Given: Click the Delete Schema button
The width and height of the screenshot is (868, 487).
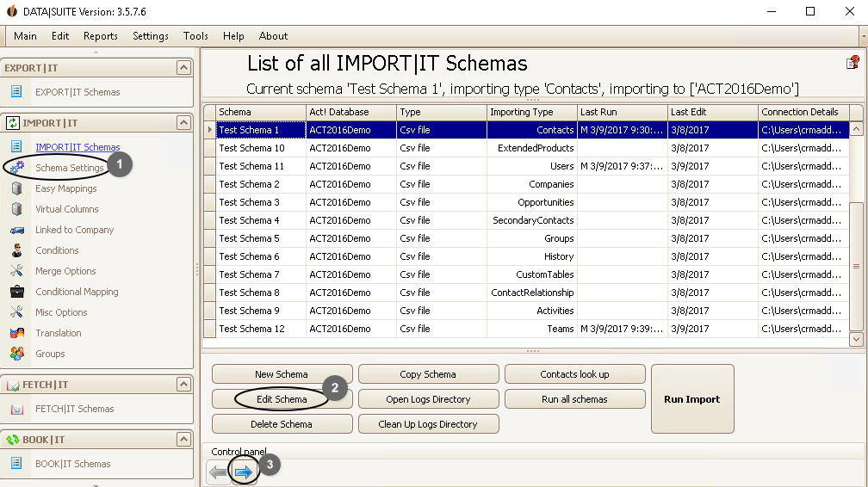Looking at the screenshot, I should (282, 424).
